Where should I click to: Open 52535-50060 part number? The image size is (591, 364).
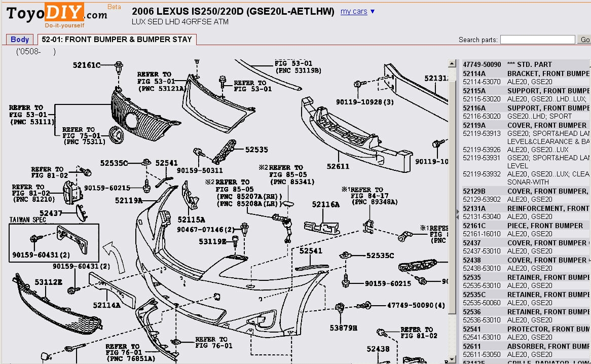482,303
